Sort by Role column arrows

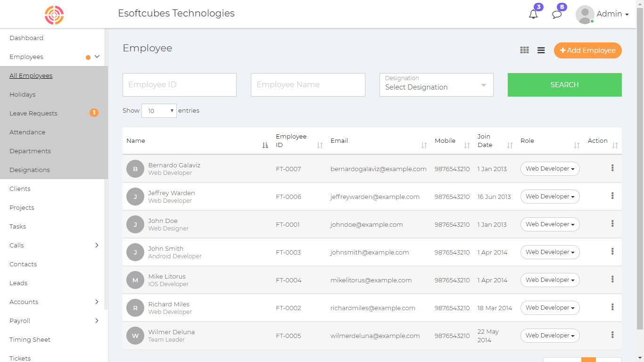pos(577,145)
